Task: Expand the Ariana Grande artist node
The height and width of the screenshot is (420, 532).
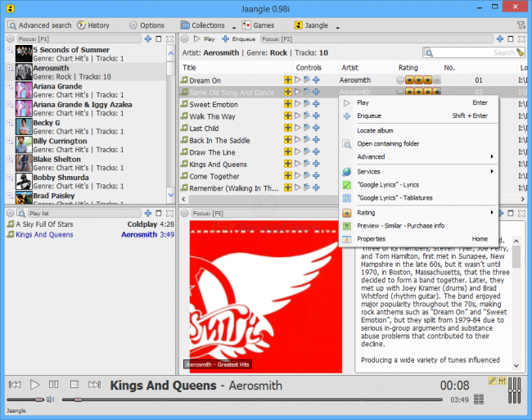Action: tap(10, 87)
